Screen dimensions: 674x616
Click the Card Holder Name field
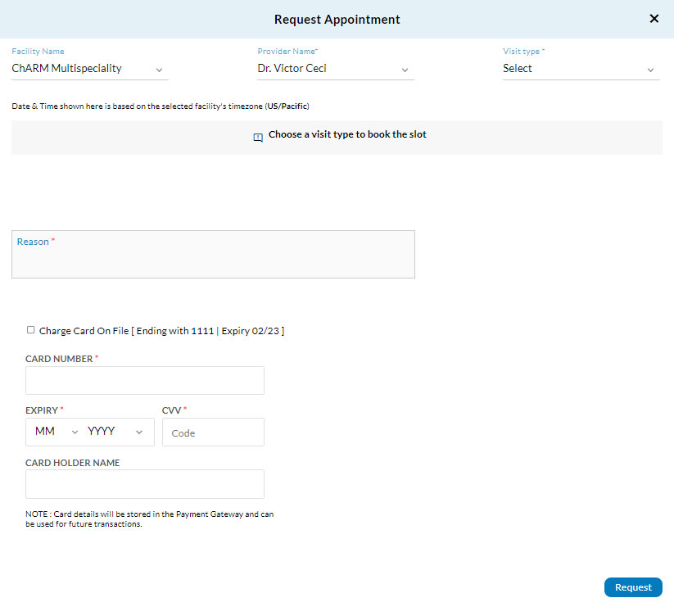144,484
